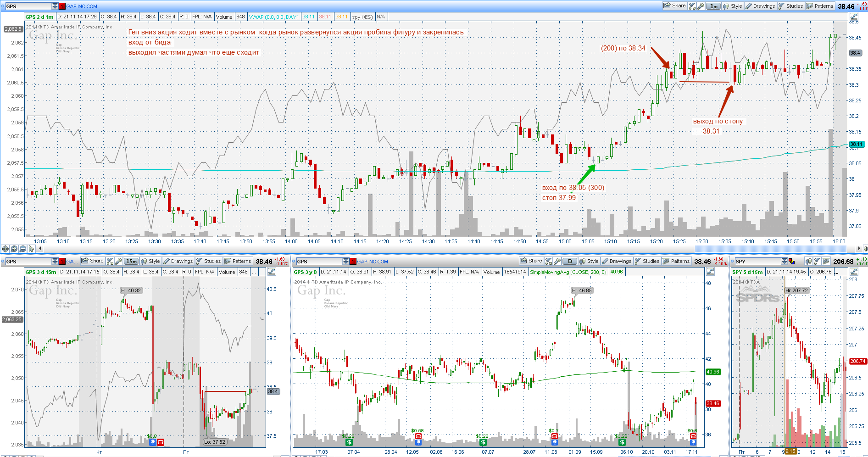The image size is (868, 457).
Task: Click the red color link box in the top chart header
Action: pos(62,6)
